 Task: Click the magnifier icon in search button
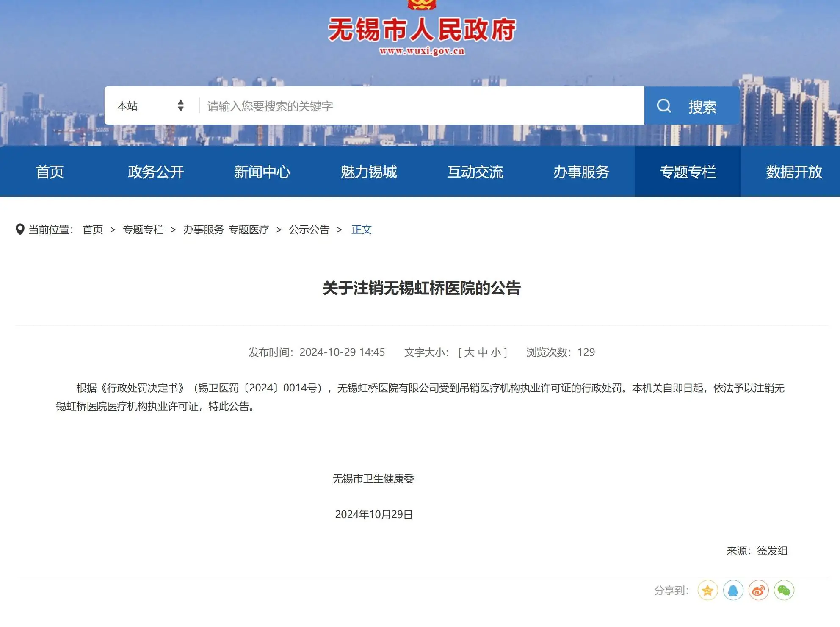point(663,106)
